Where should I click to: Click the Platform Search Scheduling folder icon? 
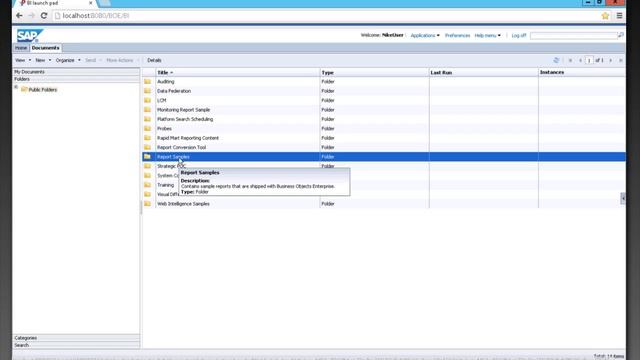pyautogui.click(x=147, y=119)
